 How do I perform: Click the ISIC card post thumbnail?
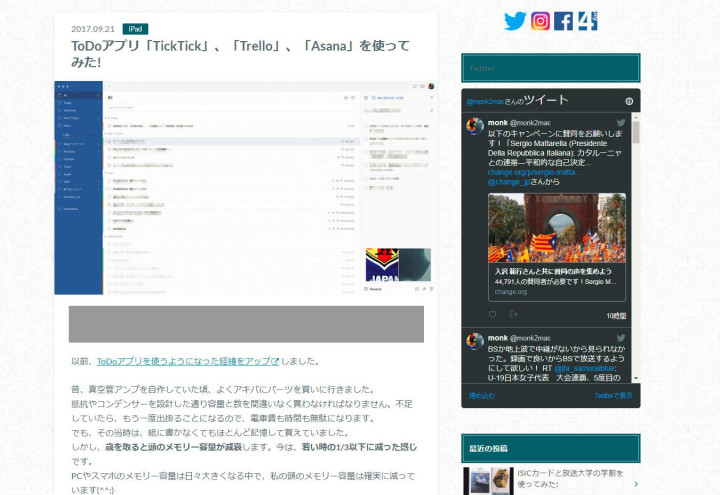point(488,481)
